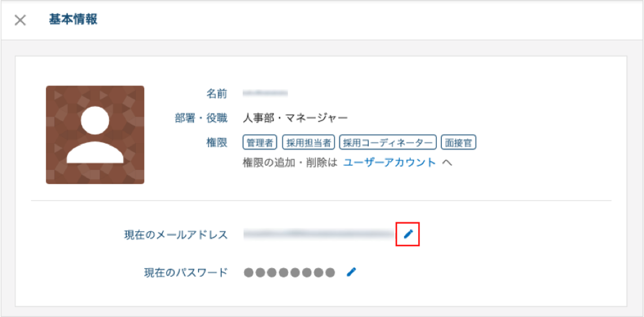Click the email address edit pencil icon

coord(408,234)
